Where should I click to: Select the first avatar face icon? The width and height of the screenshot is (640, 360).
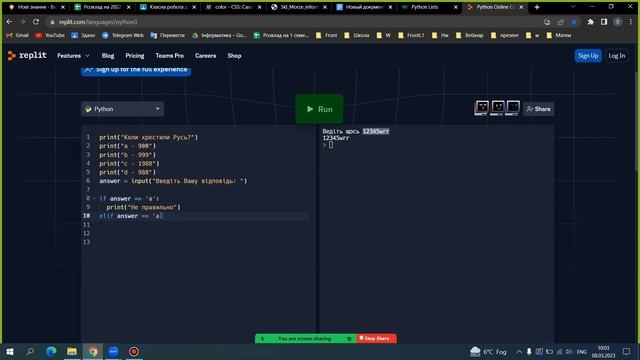coord(482,108)
